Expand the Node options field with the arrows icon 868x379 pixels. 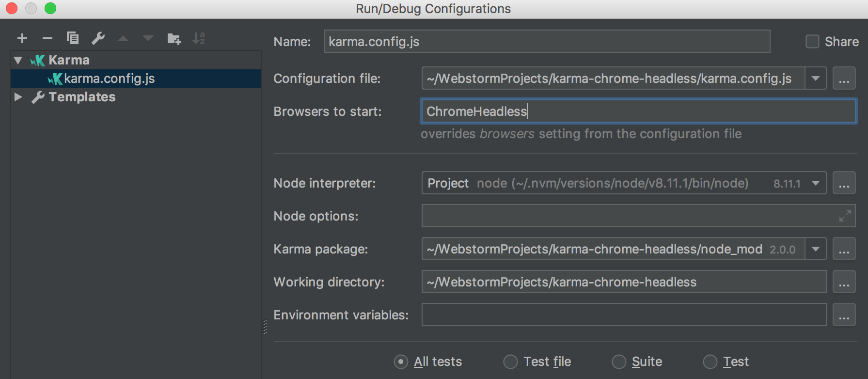point(845,216)
